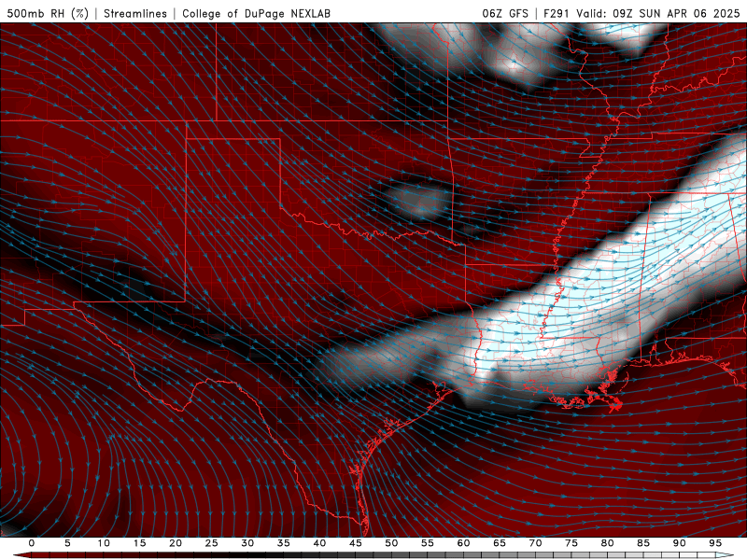Viewport: 747px width, 560px height.
Task: Click the '80' tick label on colorbar
Action: click(607, 543)
